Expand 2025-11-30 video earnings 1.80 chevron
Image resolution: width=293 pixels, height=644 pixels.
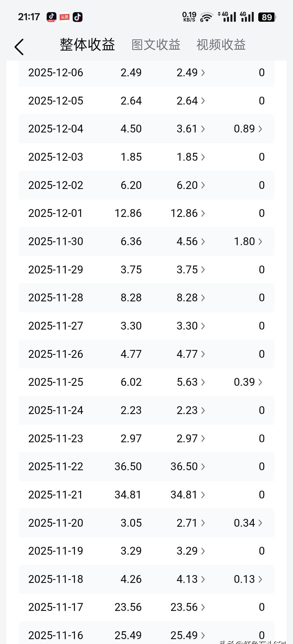[x=260, y=241]
